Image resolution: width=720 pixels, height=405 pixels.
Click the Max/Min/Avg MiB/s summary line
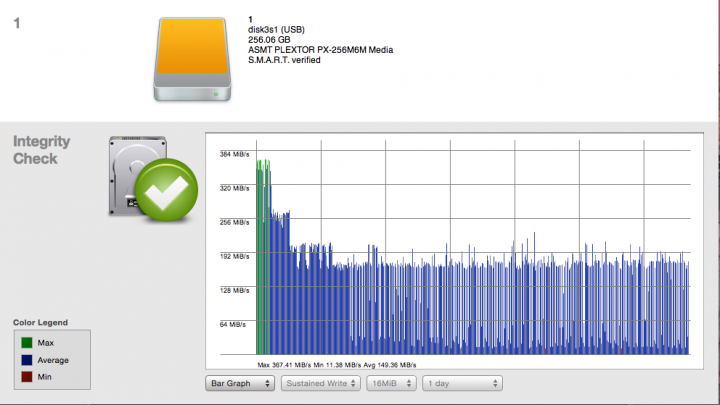(337, 365)
